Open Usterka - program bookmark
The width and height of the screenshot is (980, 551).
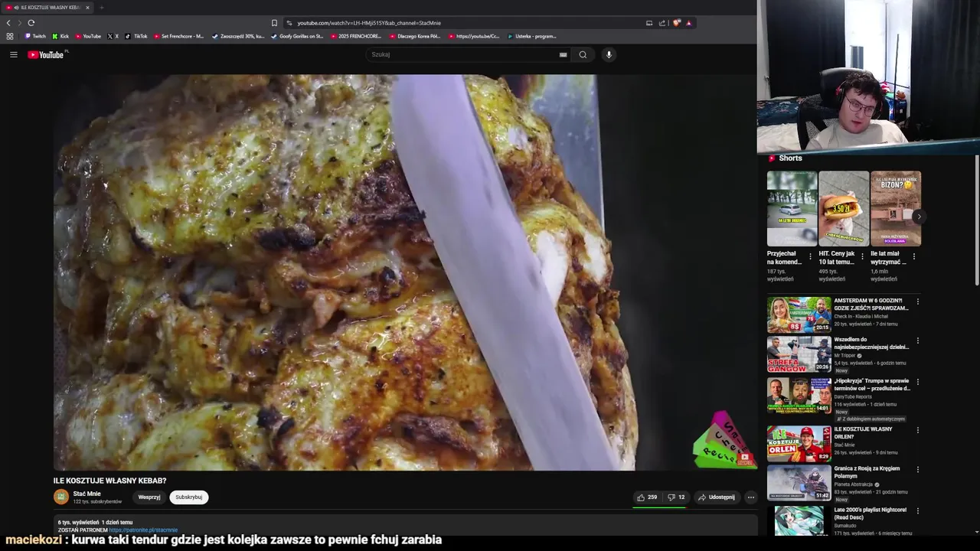click(532, 36)
